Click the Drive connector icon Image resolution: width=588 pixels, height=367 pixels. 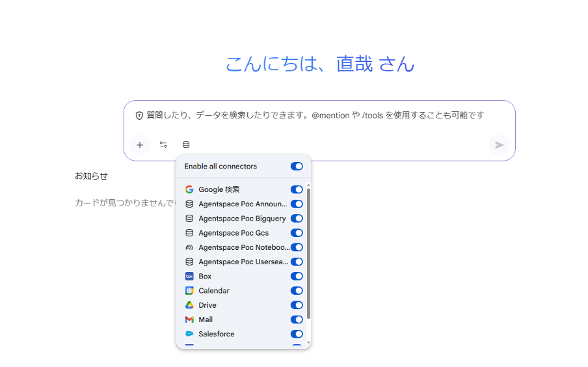tap(189, 305)
